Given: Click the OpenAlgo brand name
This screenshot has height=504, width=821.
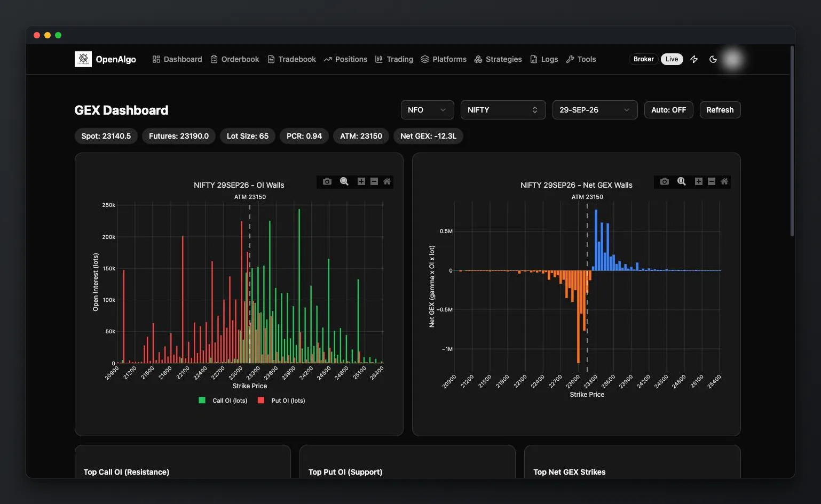Looking at the screenshot, I should pyautogui.click(x=116, y=59).
